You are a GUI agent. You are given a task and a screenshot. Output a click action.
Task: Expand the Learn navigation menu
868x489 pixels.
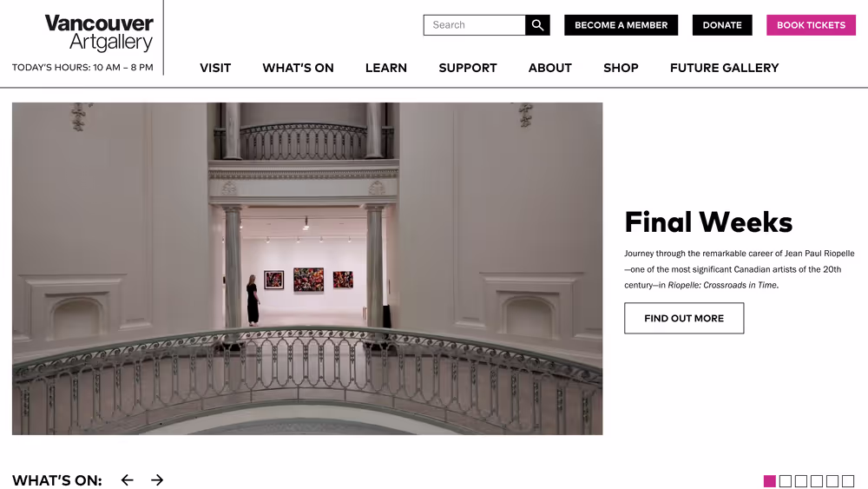coord(386,68)
